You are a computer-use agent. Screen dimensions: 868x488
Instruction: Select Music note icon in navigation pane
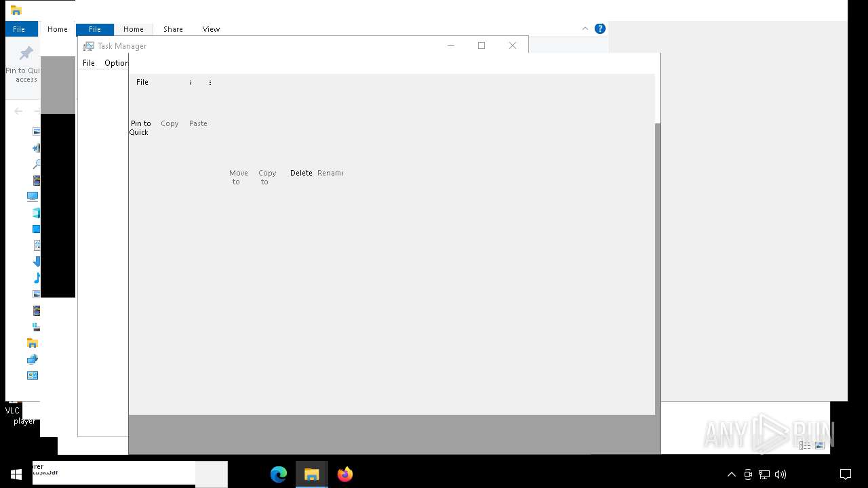tap(37, 278)
